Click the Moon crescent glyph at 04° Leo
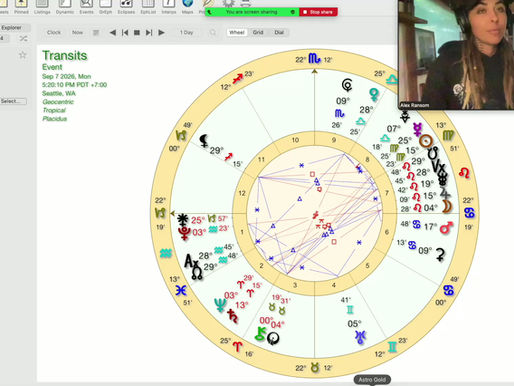Screen dimensions: 514x386 click(x=447, y=206)
